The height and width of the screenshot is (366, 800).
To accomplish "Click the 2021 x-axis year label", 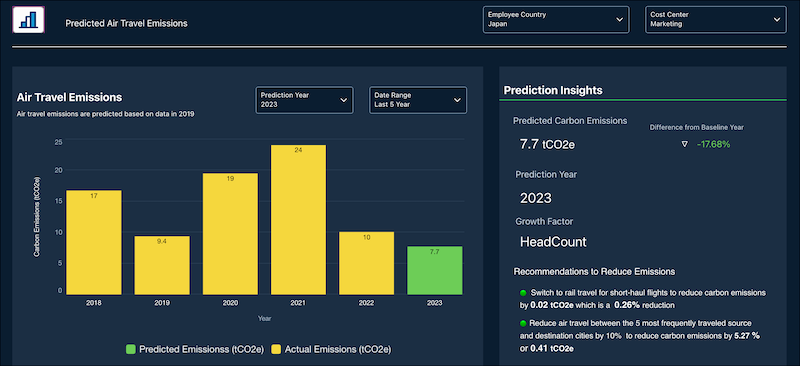I will (x=298, y=303).
